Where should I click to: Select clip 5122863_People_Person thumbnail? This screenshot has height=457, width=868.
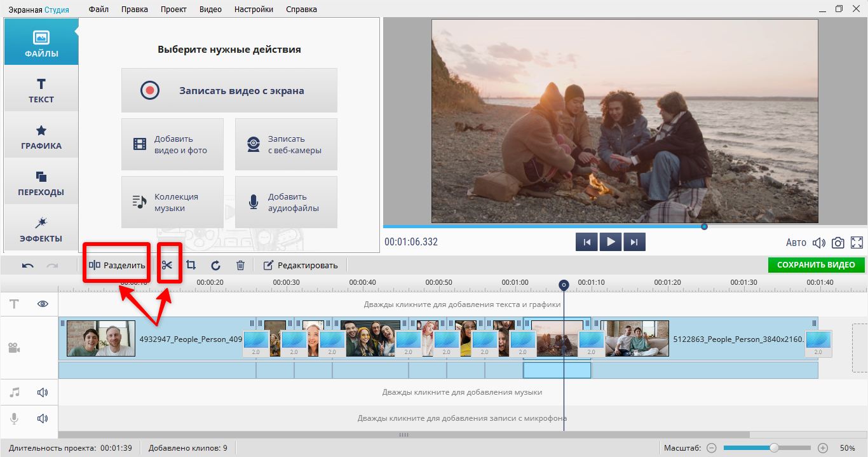click(x=637, y=338)
